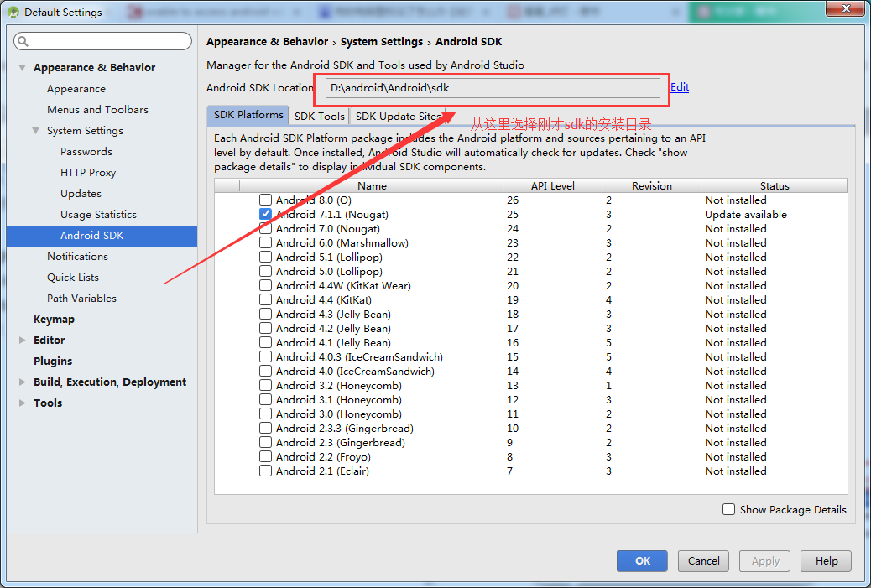The height and width of the screenshot is (588, 871).
Task: Sort by the API Level column header
Action: [x=553, y=185]
